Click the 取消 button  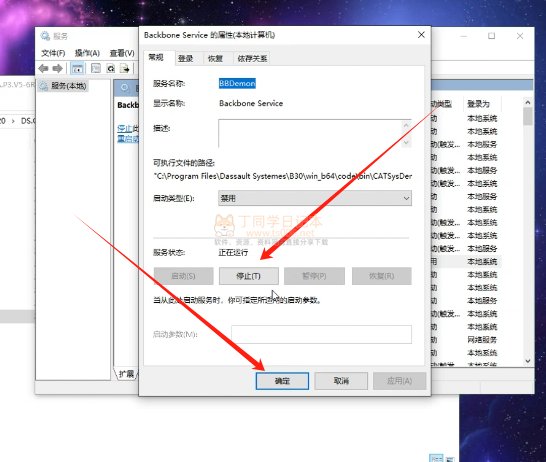click(x=341, y=381)
